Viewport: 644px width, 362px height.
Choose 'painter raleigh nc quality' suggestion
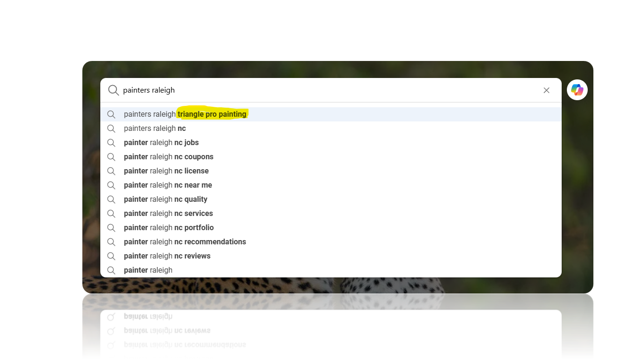pos(166,199)
